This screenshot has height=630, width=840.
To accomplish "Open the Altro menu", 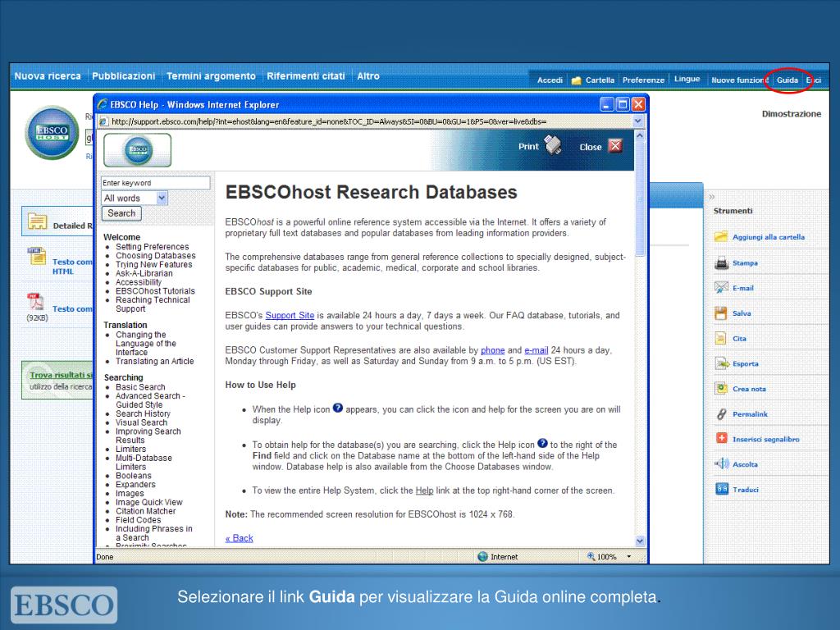I will 368,76.
